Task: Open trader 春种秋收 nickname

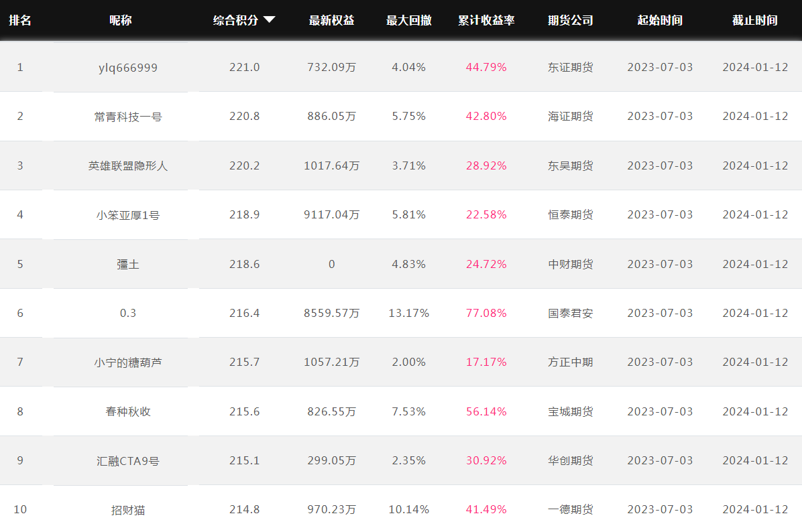Action: (128, 411)
